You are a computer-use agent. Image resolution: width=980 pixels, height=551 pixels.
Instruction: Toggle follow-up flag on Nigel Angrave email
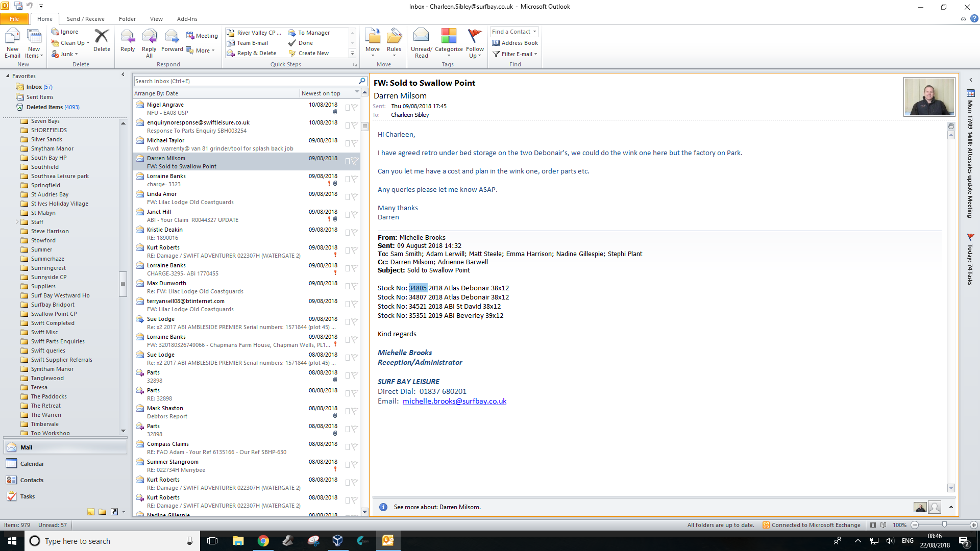coord(355,108)
